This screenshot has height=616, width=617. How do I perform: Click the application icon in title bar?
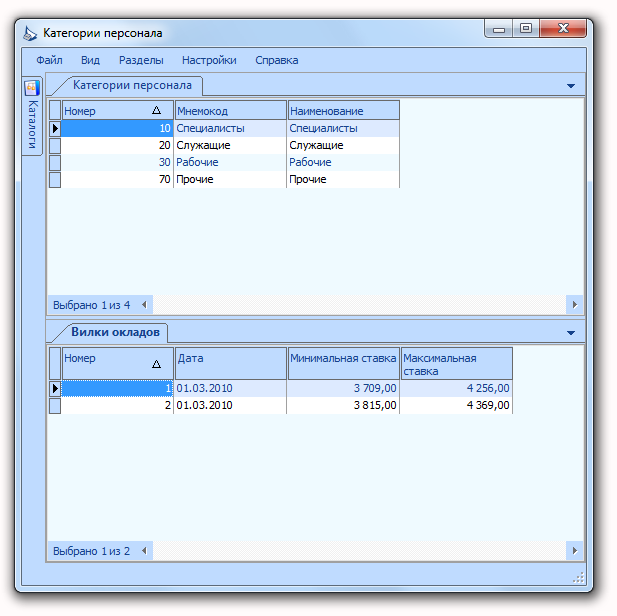coord(30,33)
